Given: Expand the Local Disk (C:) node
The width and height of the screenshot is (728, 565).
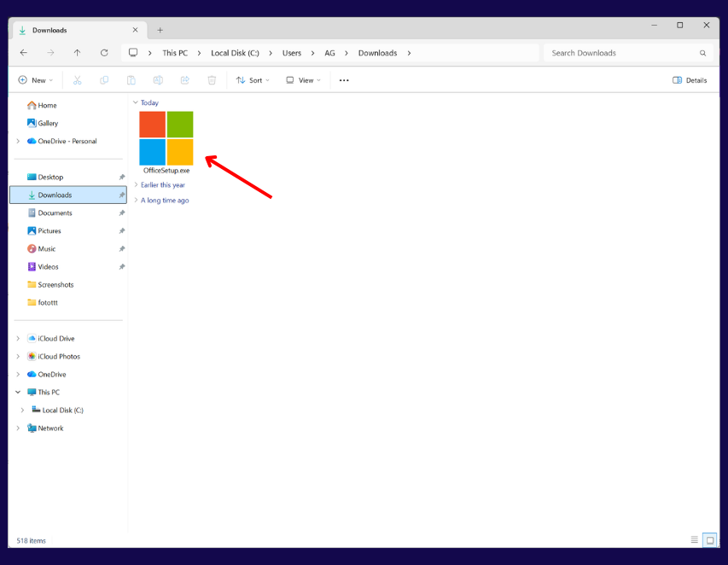Looking at the screenshot, I should tap(22, 410).
